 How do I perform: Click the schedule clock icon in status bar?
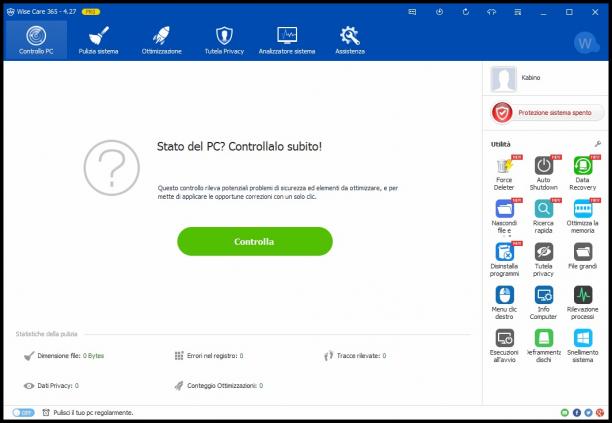[x=46, y=412]
